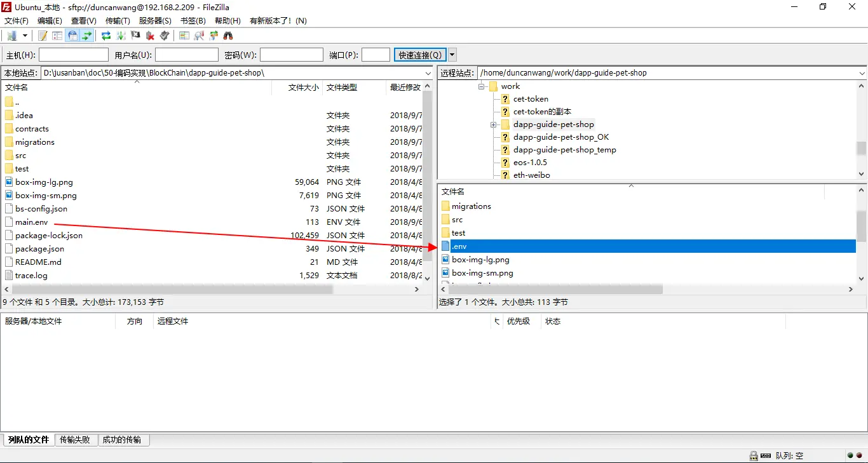Collapse the work folder tree node

point(481,86)
